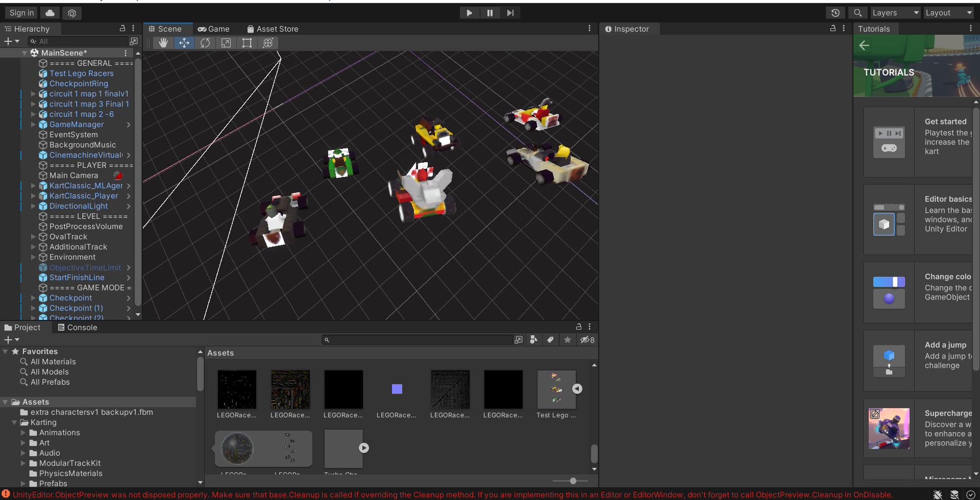Click the favorites star icon in Project toolbar
Viewport: 980px width, 500px height.
pyautogui.click(x=567, y=340)
